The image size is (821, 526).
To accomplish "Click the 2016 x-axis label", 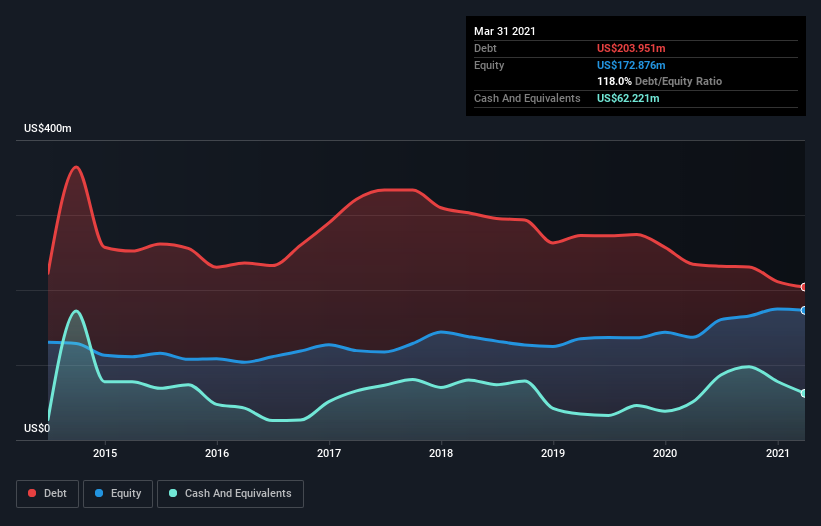I will [217, 453].
